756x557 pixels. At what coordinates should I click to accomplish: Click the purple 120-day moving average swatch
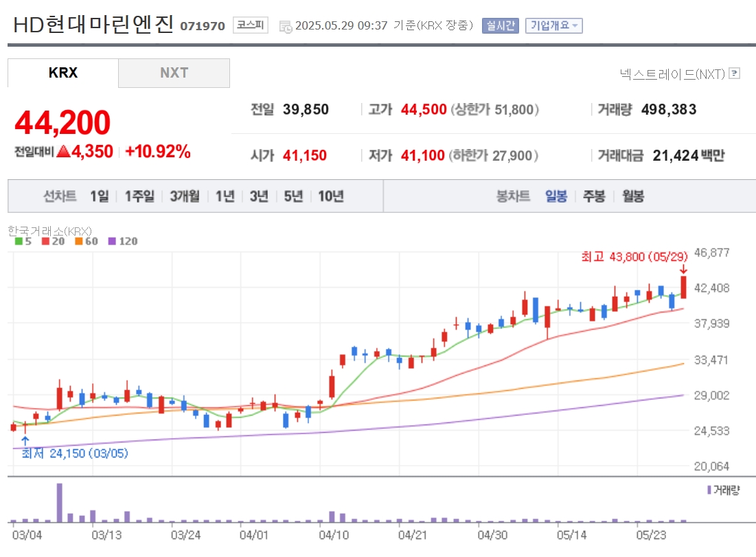point(113,241)
